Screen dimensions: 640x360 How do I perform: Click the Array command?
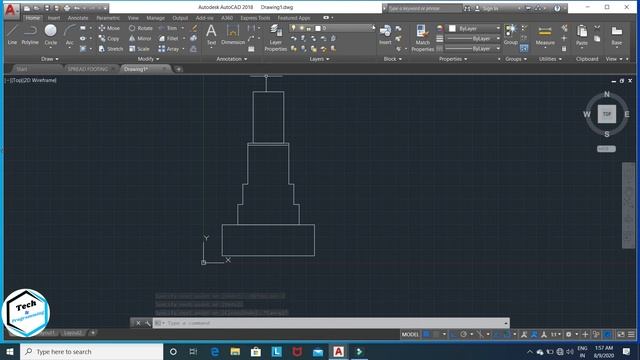[x=169, y=49]
